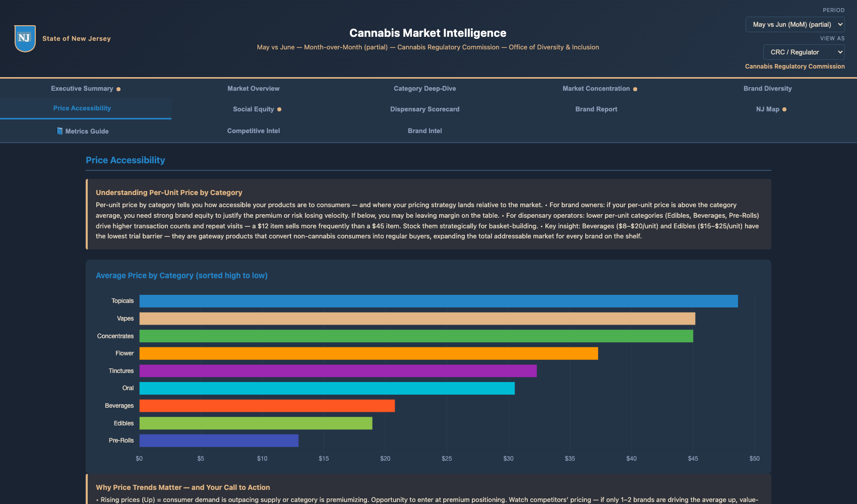Open the Period dropdown
This screenshot has height=504, width=857.
(795, 24)
